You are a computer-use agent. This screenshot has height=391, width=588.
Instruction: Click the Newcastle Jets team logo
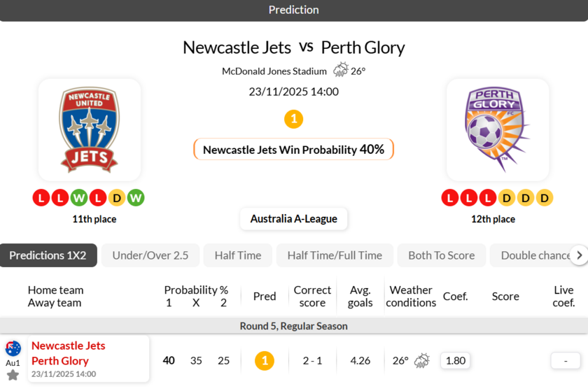[x=90, y=130]
